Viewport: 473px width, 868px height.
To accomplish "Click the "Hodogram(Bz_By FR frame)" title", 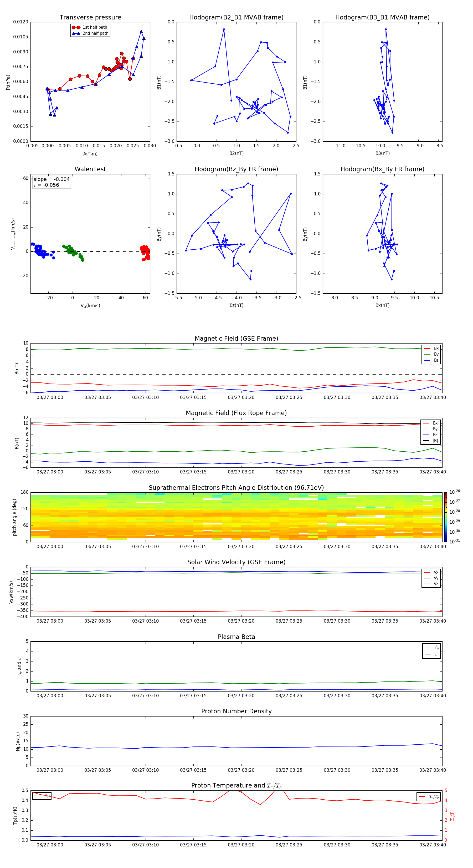I will tap(236, 169).
